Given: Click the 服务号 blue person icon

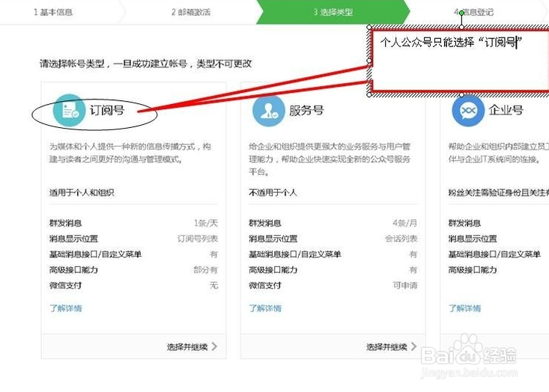Looking at the screenshot, I should 268,111.
